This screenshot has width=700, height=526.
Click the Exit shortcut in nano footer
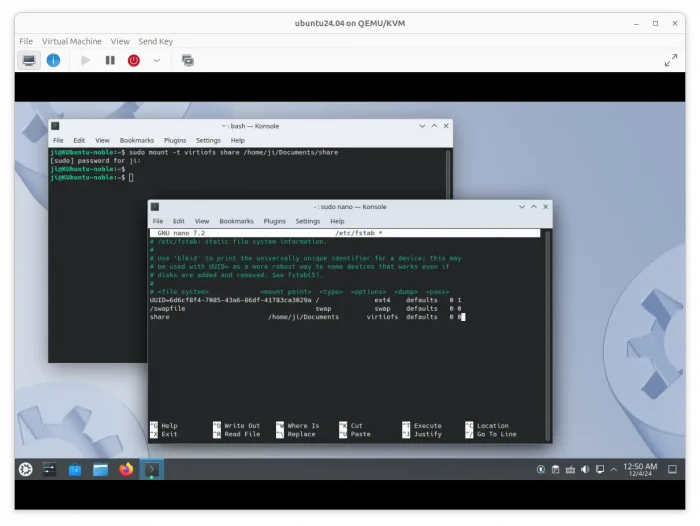[164, 434]
